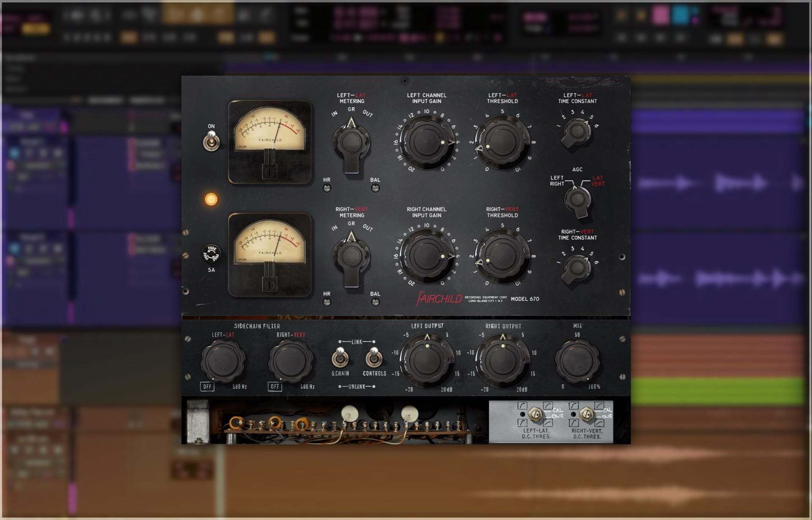
Task: Click the orange pilot lamp indicator
Action: [x=211, y=199]
